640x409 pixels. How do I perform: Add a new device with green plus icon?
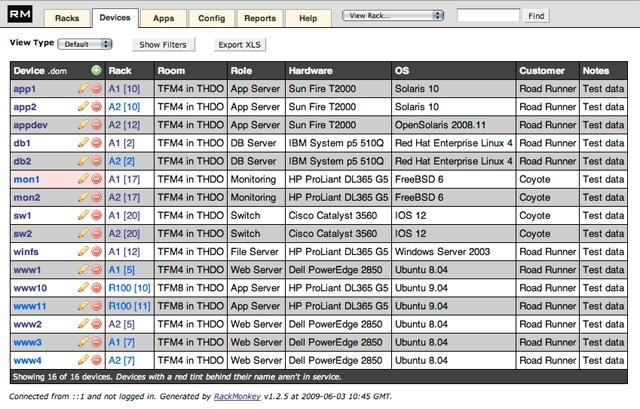point(96,71)
